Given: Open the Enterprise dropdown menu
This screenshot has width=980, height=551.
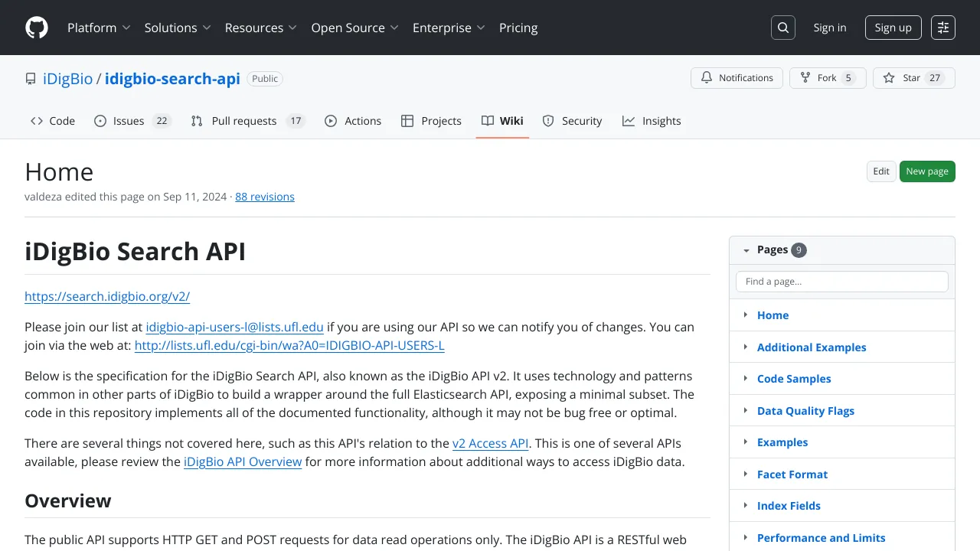Looking at the screenshot, I should (449, 28).
